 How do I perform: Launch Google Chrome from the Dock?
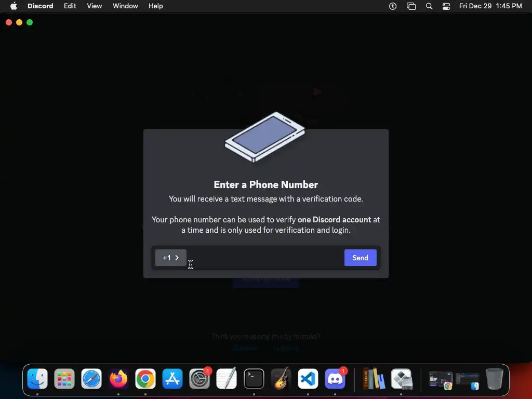[145, 379]
